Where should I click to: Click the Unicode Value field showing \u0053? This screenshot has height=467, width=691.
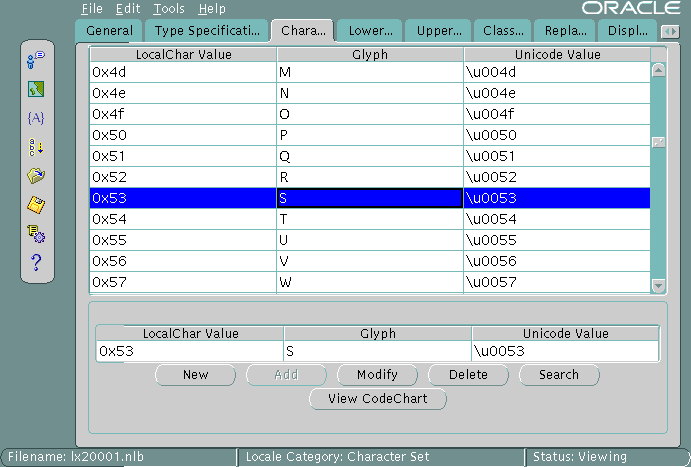(x=564, y=351)
